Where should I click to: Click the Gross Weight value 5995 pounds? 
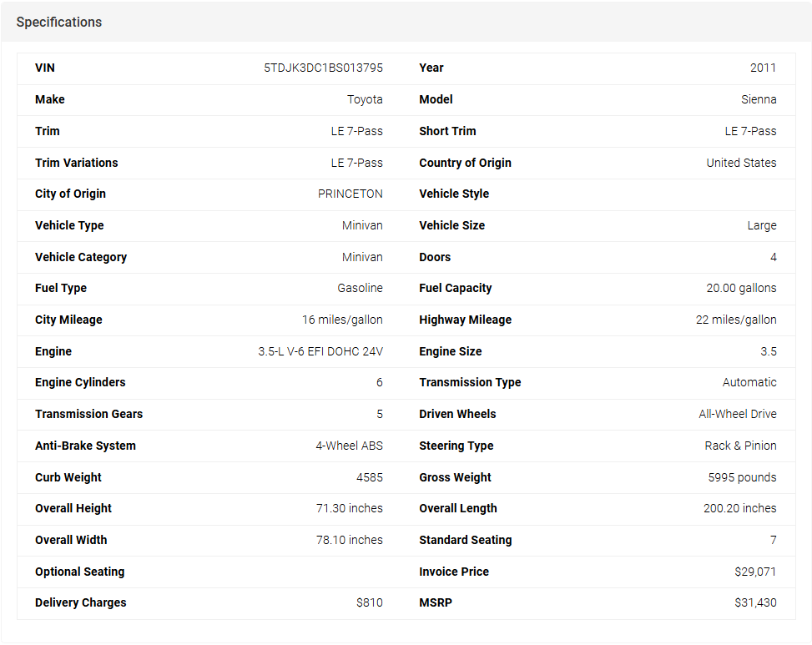tap(742, 478)
